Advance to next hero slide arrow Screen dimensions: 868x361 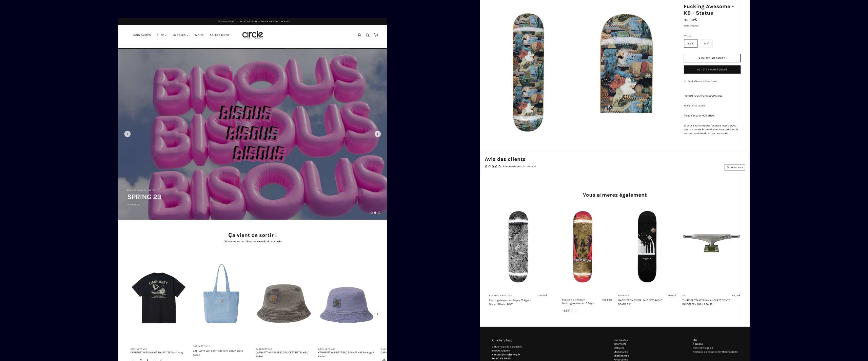[378, 134]
